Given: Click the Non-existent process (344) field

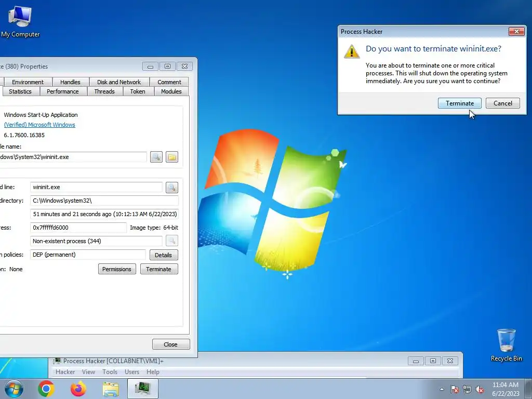Looking at the screenshot, I should click(96, 241).
